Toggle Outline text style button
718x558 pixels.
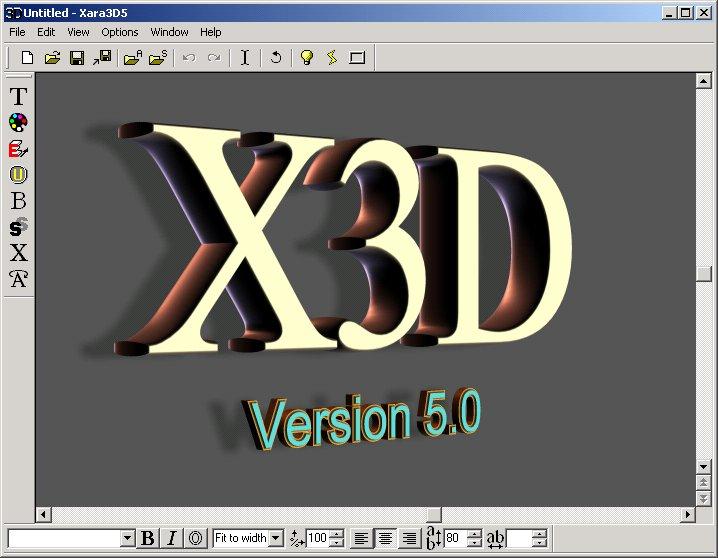point(196,538)
